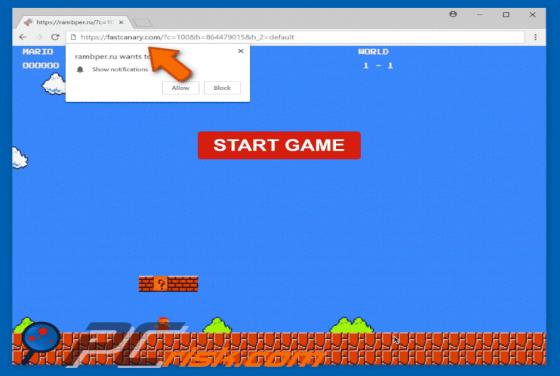Screen dimensions: 560x376
Task: Click the address bar URL field
Action: pyautogui.click(x=295, y=37)
